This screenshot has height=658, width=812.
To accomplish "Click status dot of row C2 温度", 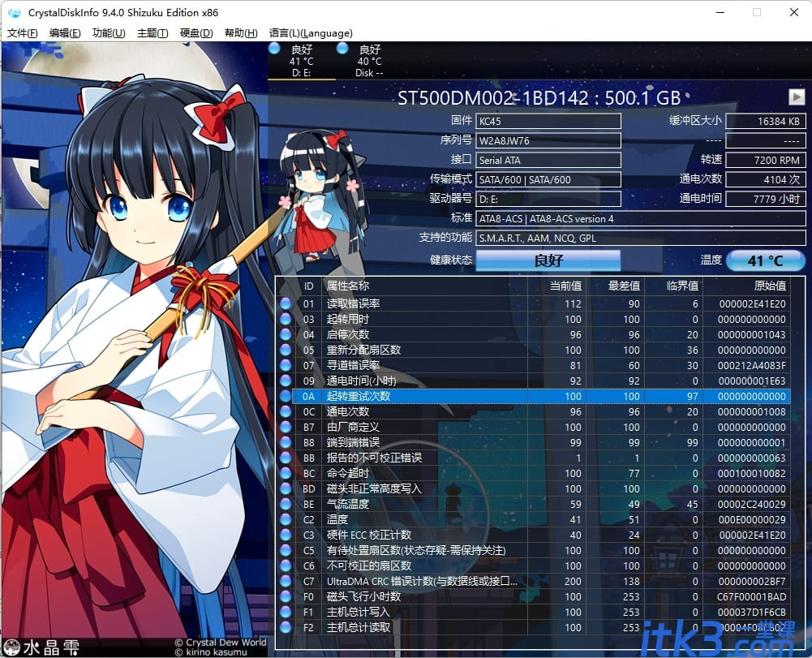I will coord(286,519).
